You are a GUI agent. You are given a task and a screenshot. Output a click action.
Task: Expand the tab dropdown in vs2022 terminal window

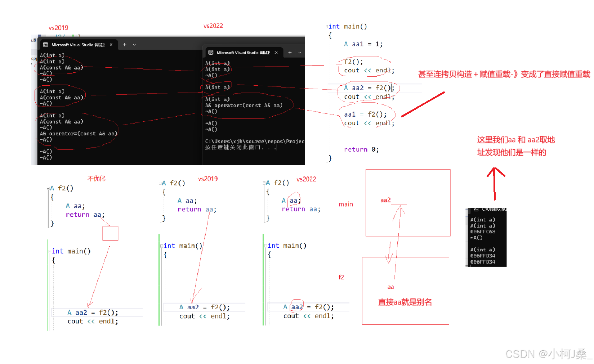coord(300,53)
